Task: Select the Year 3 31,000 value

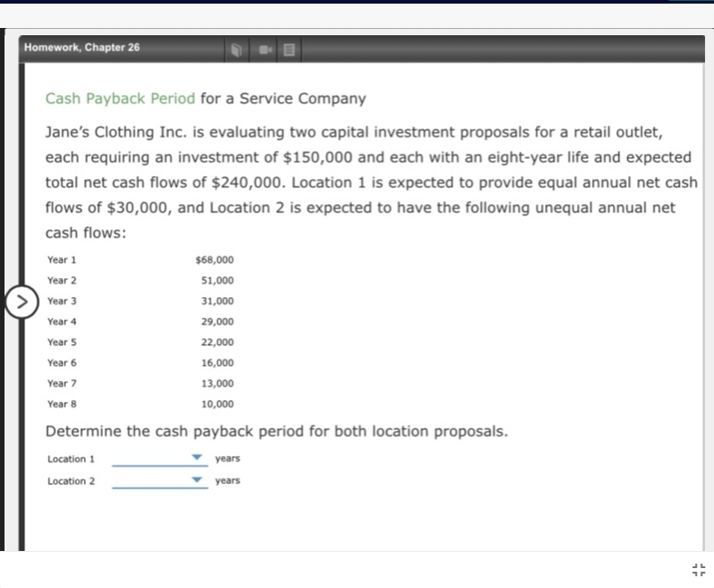Action: pos(218,301)
